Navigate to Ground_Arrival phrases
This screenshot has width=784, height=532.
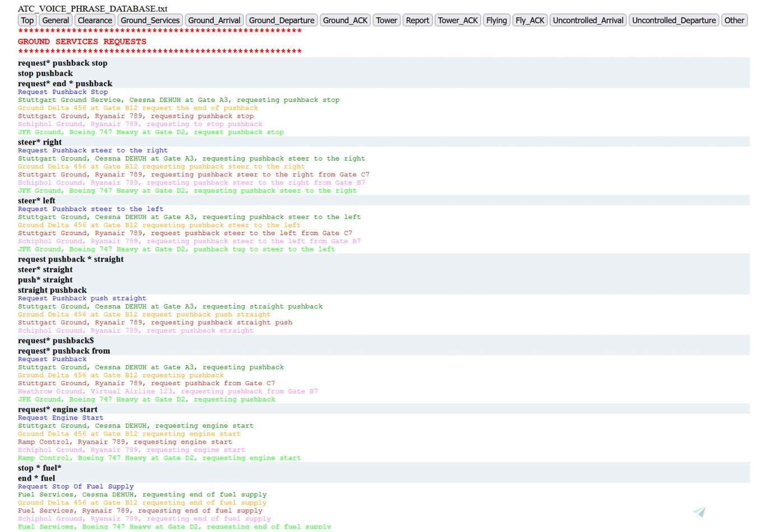pyautogui.click(x=214, y=21)
